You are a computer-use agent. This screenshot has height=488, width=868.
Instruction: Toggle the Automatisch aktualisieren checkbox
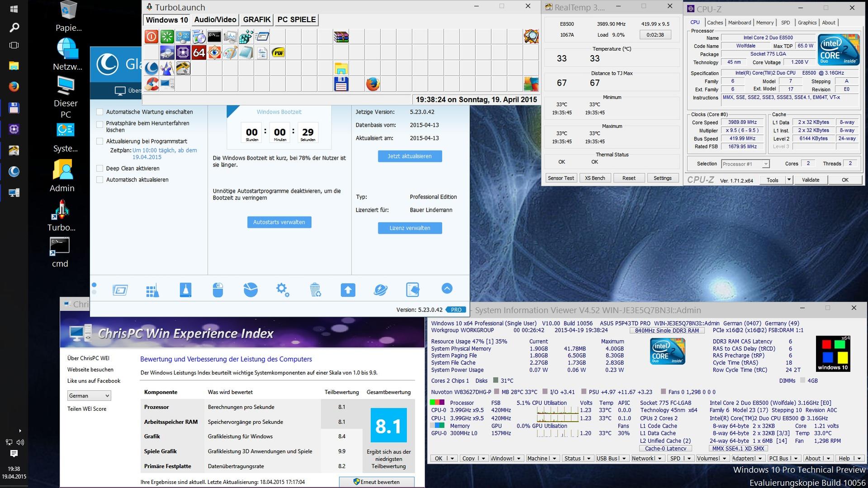[x=100, y=180]
